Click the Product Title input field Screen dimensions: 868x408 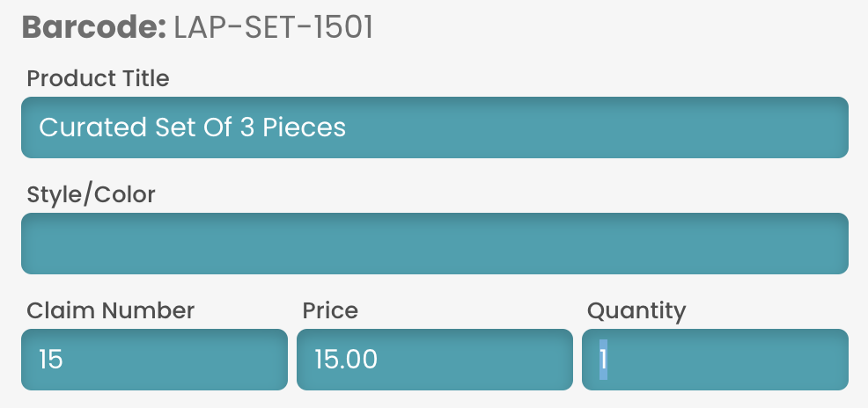[435, 127]
